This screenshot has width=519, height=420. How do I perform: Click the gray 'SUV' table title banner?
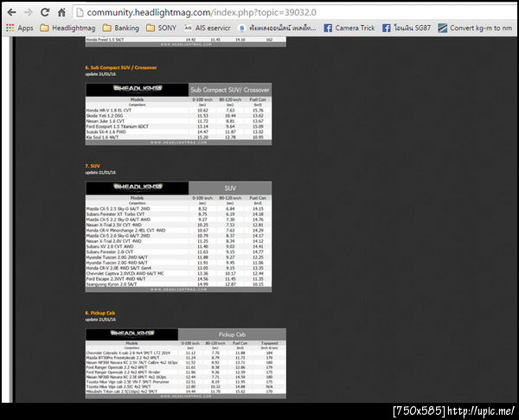(x=230, y=188)
